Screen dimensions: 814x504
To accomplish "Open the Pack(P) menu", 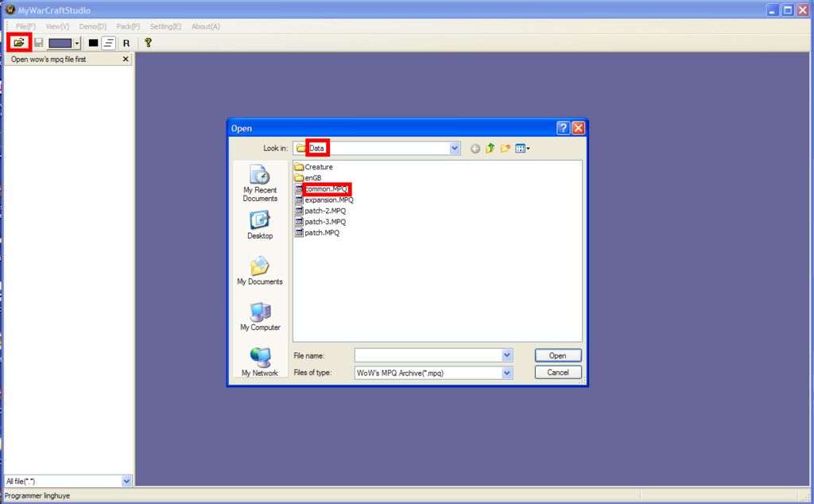I will point(128,26).
